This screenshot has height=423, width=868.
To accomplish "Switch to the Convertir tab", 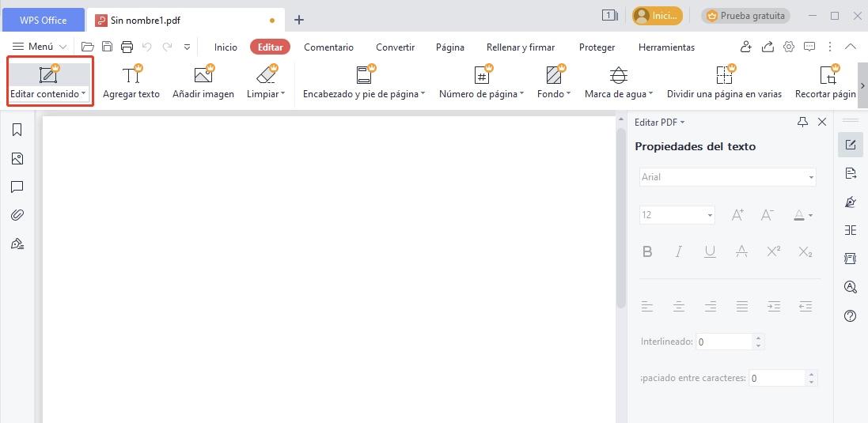I will (x=396, y=47).
